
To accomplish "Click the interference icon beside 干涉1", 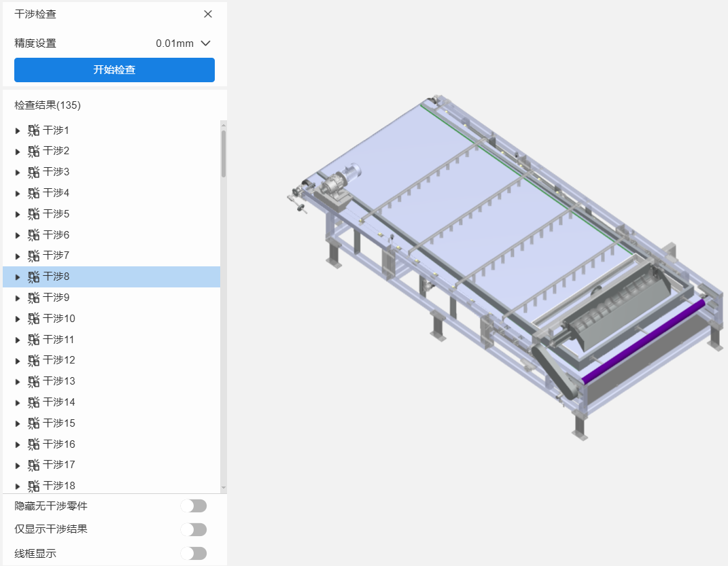I will click(33, 130).
